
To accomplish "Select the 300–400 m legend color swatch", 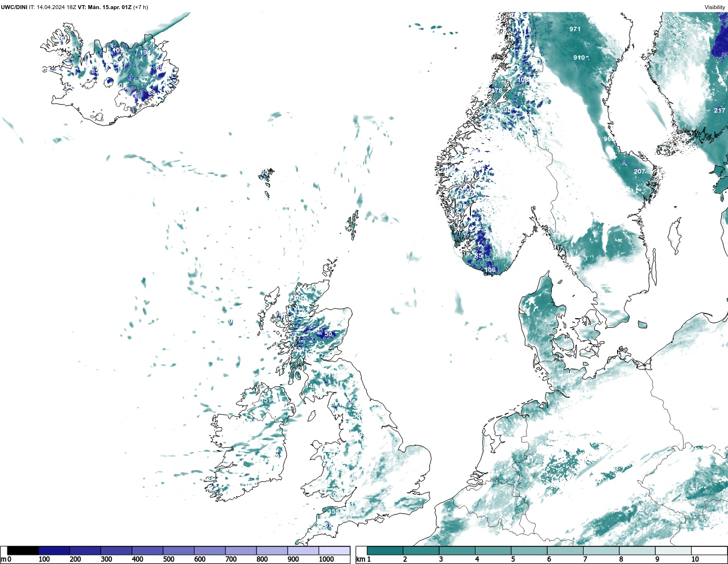I will (116, 550).
